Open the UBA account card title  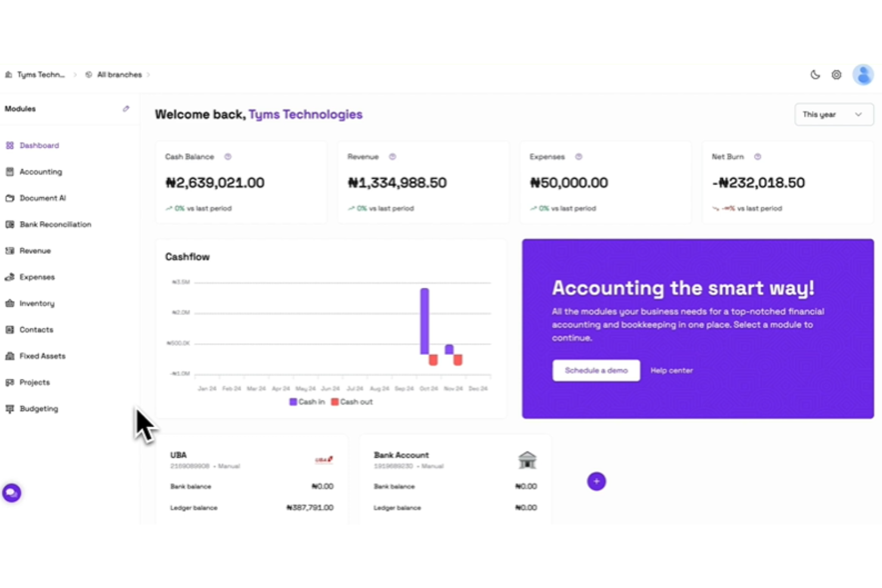[x=178, y=455]
